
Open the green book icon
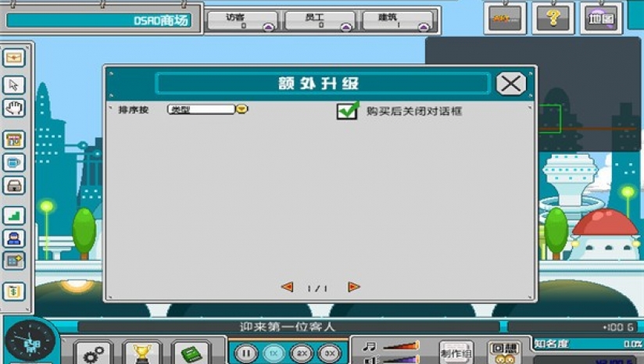pos(191,354)
